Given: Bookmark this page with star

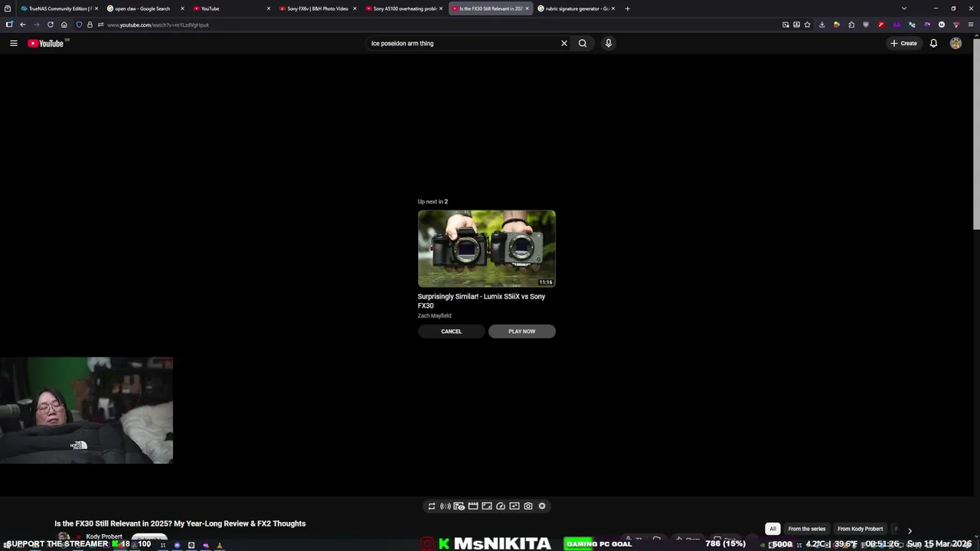Looking at the screenshot, I should pyautogui.click(x=807, y=24).
